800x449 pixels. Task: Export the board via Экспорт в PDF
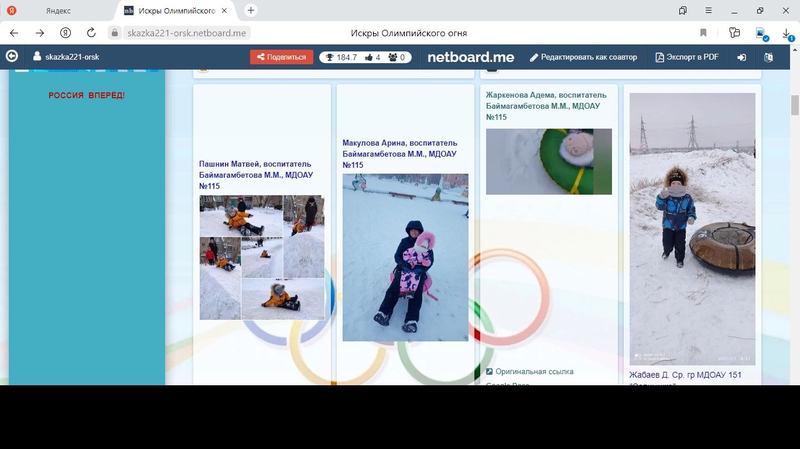(687, 57)
